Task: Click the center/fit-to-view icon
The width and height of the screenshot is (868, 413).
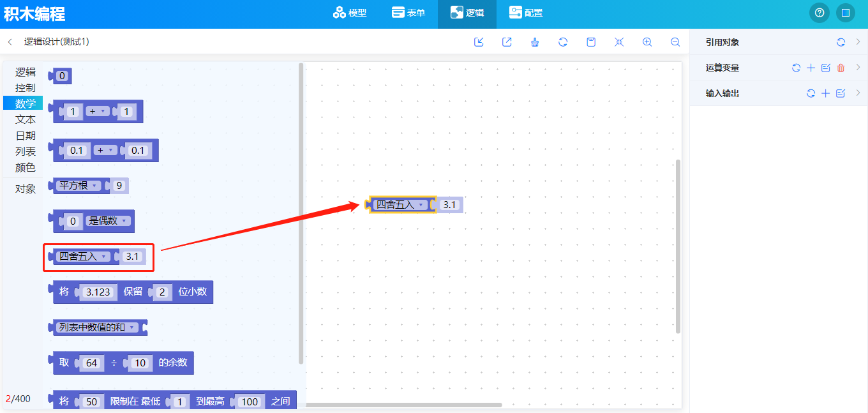Action: click(x=619, y=42)
